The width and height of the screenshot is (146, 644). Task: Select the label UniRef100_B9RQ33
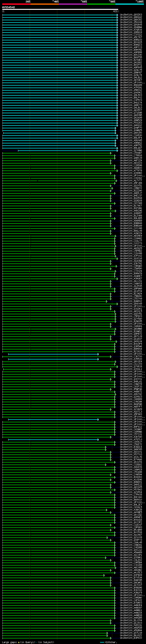tap(131, 40)
